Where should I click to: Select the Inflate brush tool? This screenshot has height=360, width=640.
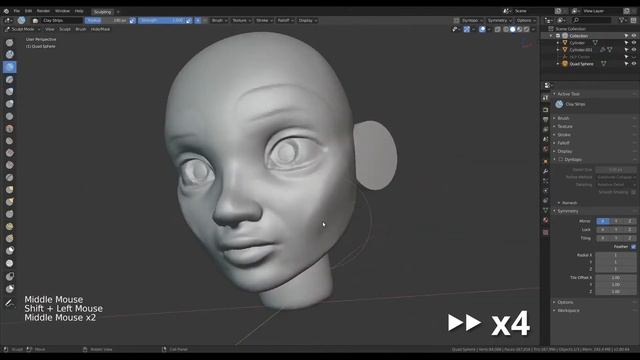click(10, 91)
